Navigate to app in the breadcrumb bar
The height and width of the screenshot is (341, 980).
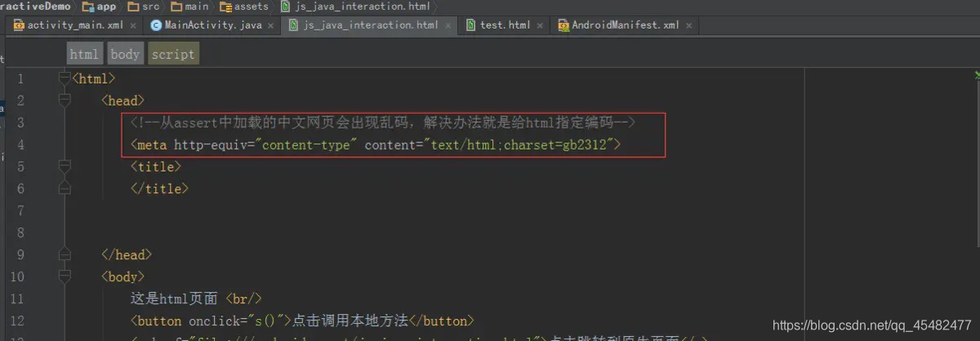(x=106, y=6)
